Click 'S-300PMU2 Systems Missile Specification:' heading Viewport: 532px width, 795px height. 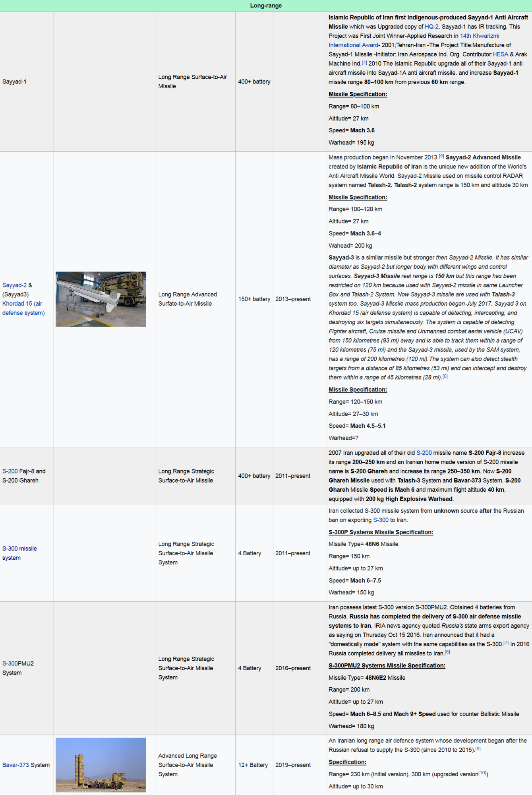387,665
